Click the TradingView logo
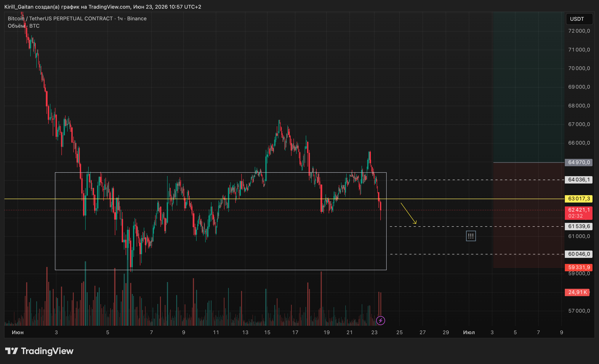599x364 pixels. coord(39,351)
